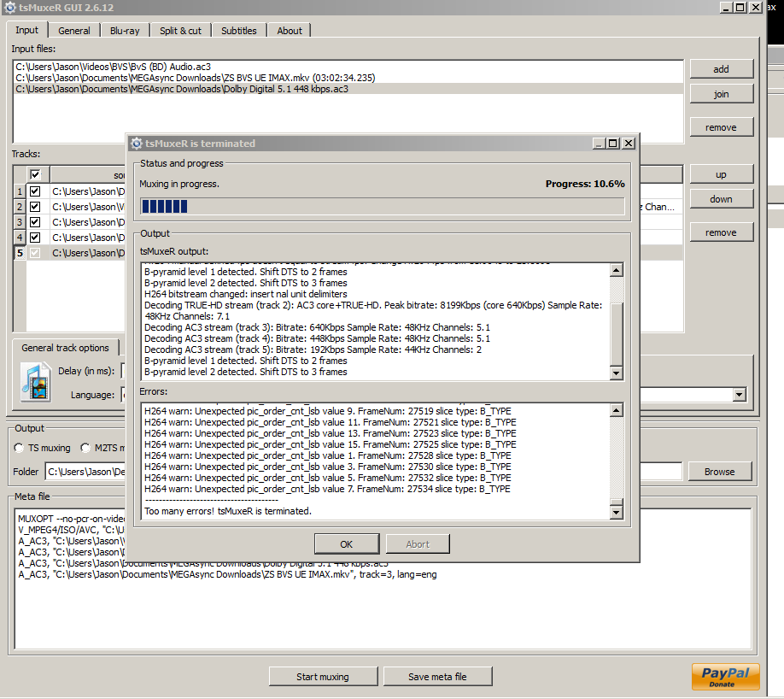The image size is (784, 699).
Task: Click 'Progress: 10.6%' label
Action: (x=585, y=184)
